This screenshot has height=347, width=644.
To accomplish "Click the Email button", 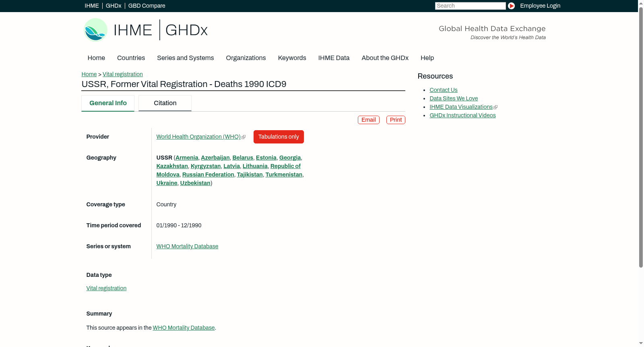I will 369,120.
